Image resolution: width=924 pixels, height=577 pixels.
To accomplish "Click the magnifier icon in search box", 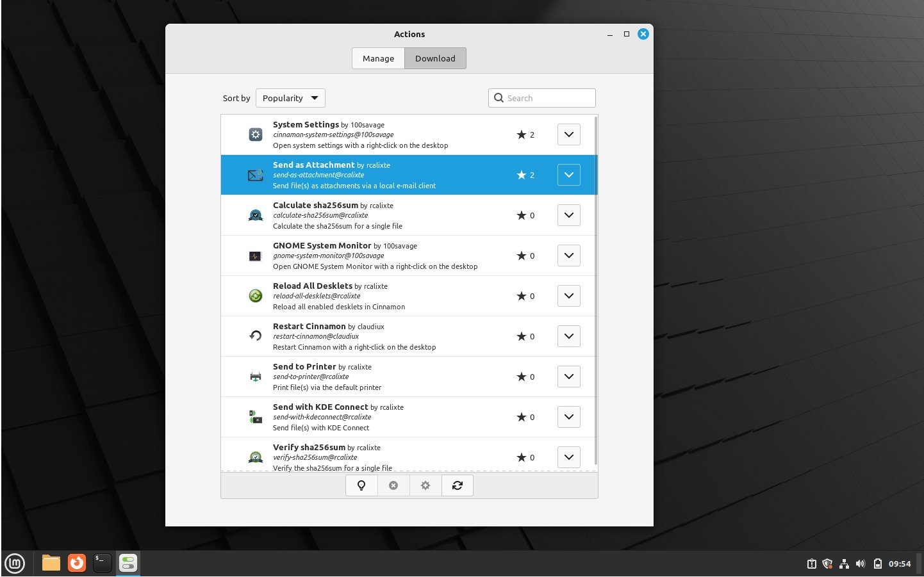I will [x=499, y=98].
